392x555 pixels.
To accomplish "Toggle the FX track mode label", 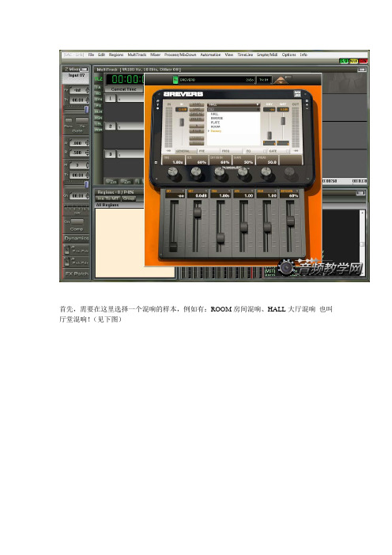I will click(98, 105).
